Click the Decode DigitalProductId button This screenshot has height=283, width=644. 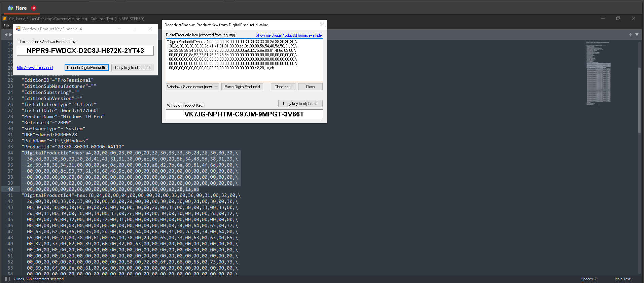pos(86,68)
